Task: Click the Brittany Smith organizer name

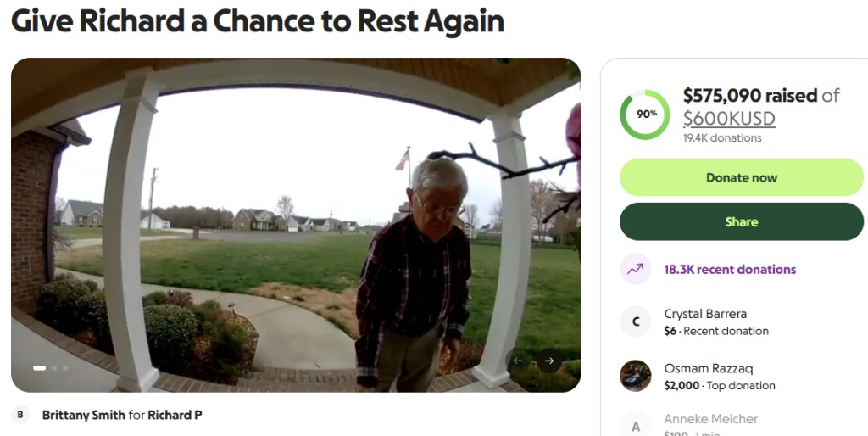Action: (84, 415)
